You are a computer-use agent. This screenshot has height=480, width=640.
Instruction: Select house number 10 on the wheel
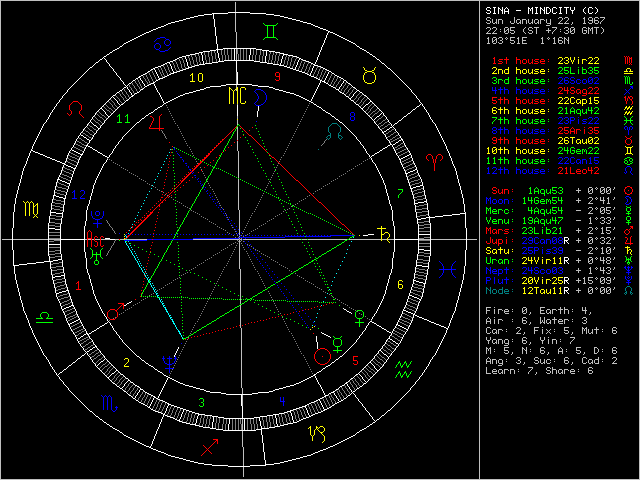point(198,77)
